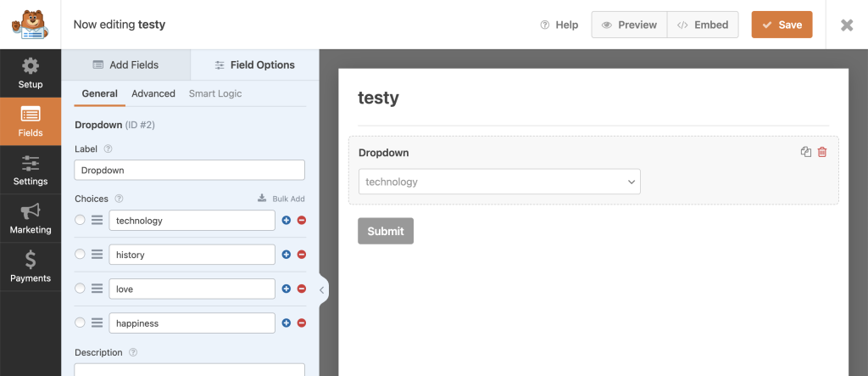Open the Marketing megaphone section
Screen dimensions: 868x376
tap(31, 218)
